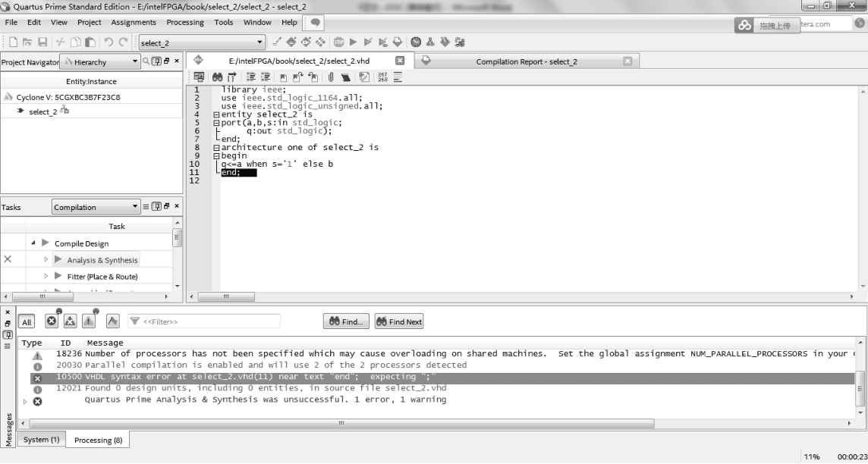
Task: Click the line numbers 267/268 icon
Action: pyautogui.click(x=382, y=77)
